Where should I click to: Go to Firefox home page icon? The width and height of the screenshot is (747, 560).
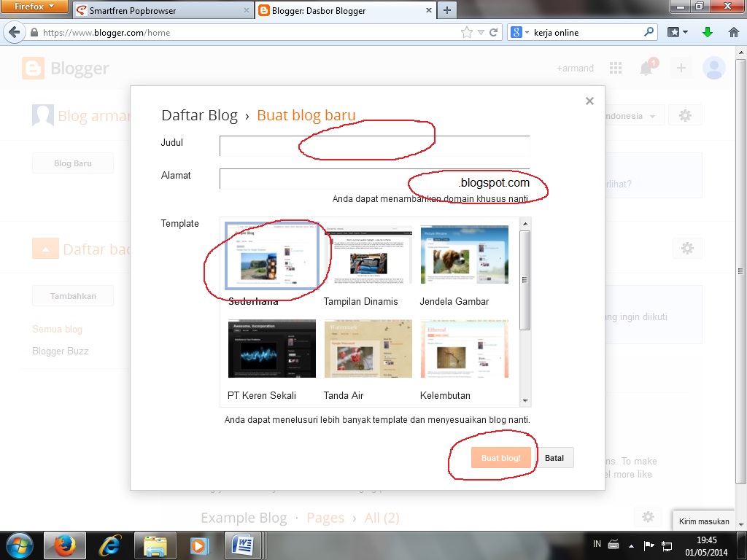pos(734,32)
